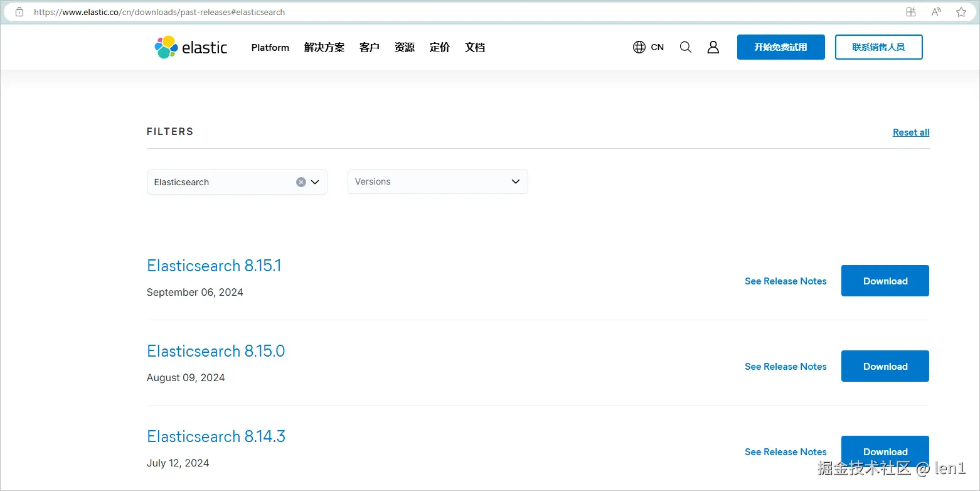
Task: Open the language globe CN selector
Action: tap(648, 47)
